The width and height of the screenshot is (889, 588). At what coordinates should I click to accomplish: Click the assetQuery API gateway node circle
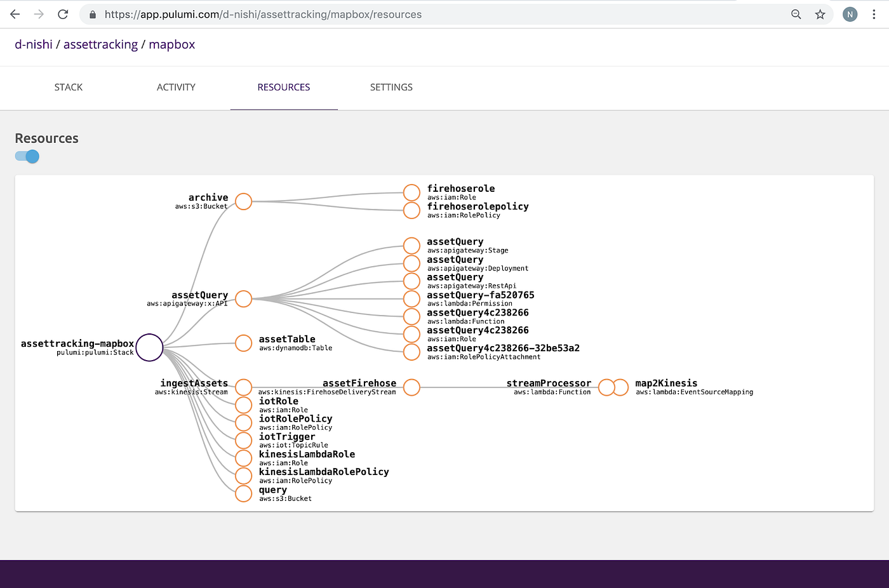click(243, 298)
